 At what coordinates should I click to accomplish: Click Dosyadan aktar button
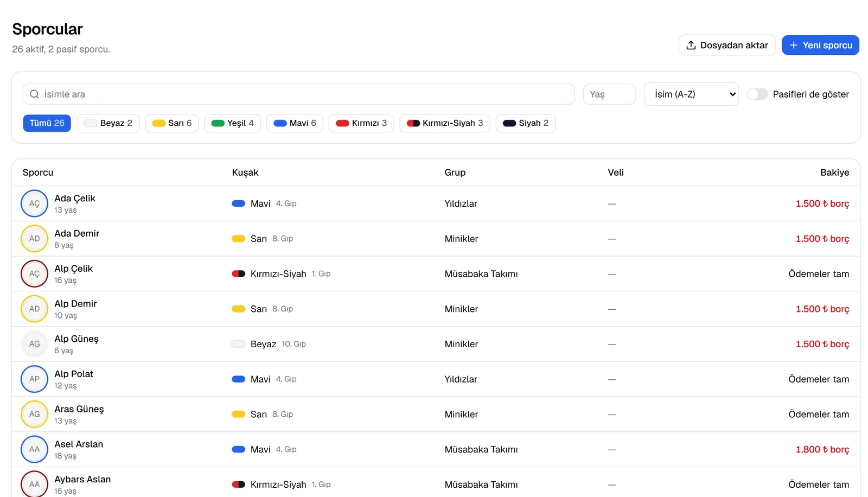pyautogui.click(x=727, y=45)
